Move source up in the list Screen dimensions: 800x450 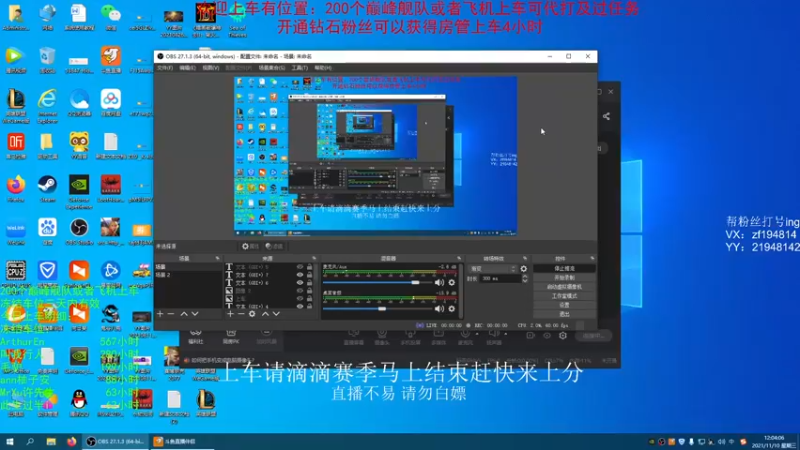pyautogui.click(x=265, y=314)
